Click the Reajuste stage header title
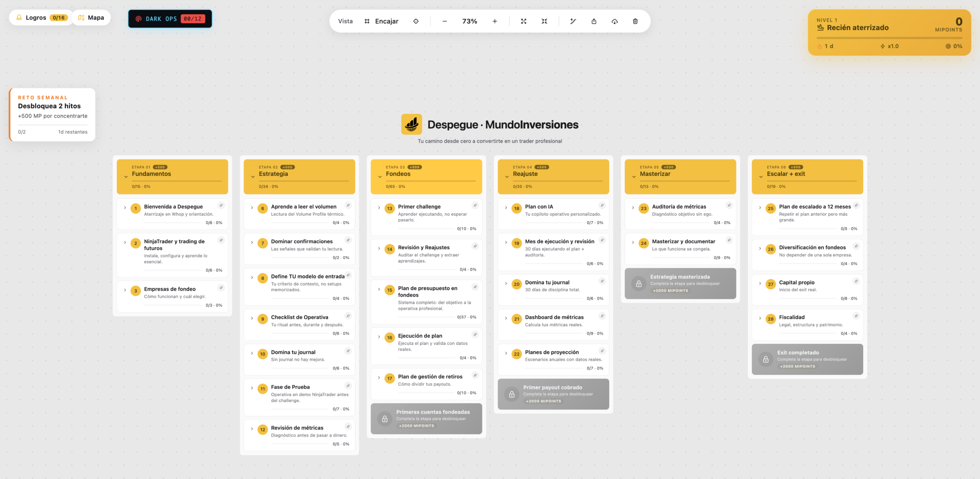Viewport: 980px width, 479px height. point(525,174)
